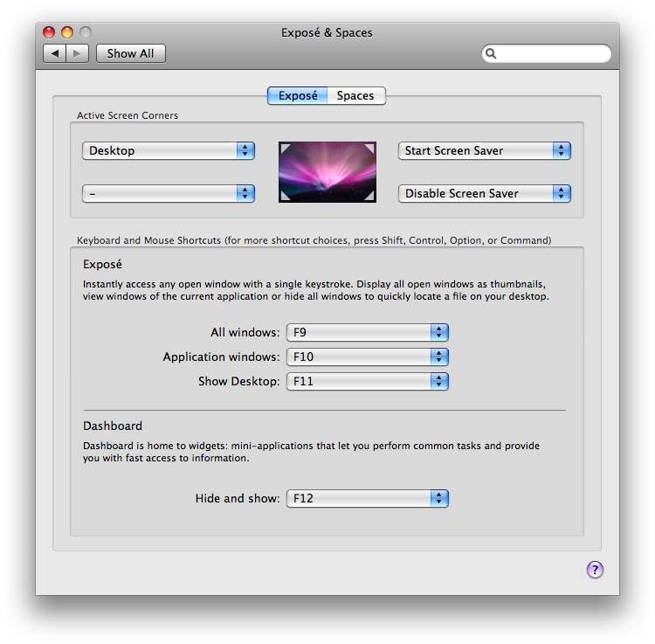Click the Exposé & Spaces window title
This screenshot has width=655, height=644.
pyautogui.click(x=327, y=32)
